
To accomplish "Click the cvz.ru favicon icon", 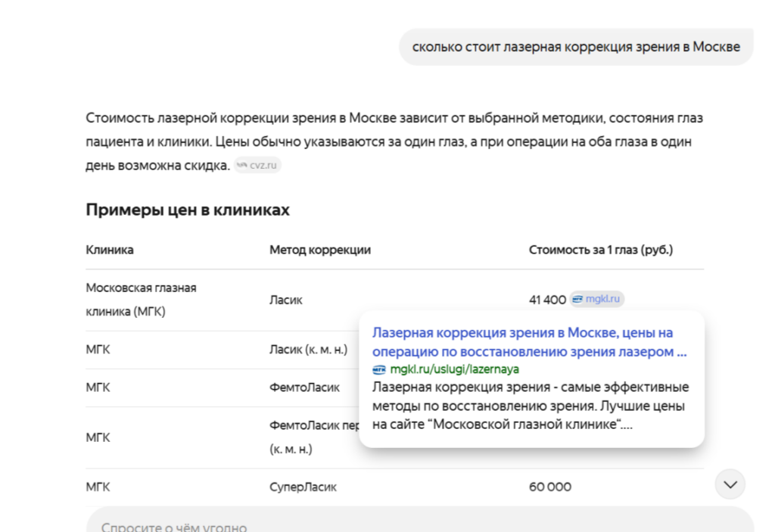I will pos(242,166).
